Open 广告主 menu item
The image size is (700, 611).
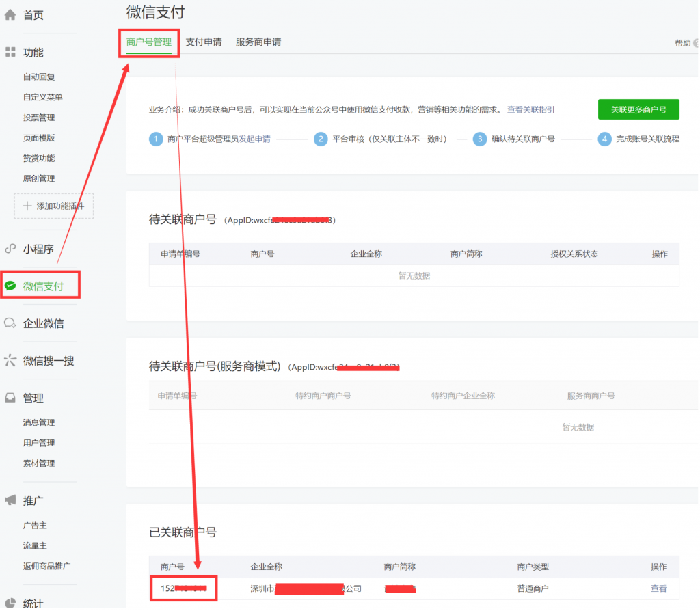(x=35, y=526)
